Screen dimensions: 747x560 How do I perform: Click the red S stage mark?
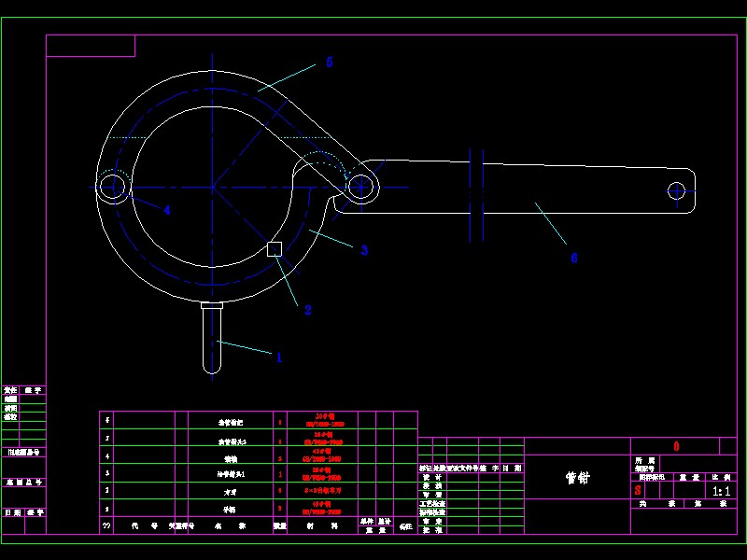pyautogui.click(x=638, y=490)
